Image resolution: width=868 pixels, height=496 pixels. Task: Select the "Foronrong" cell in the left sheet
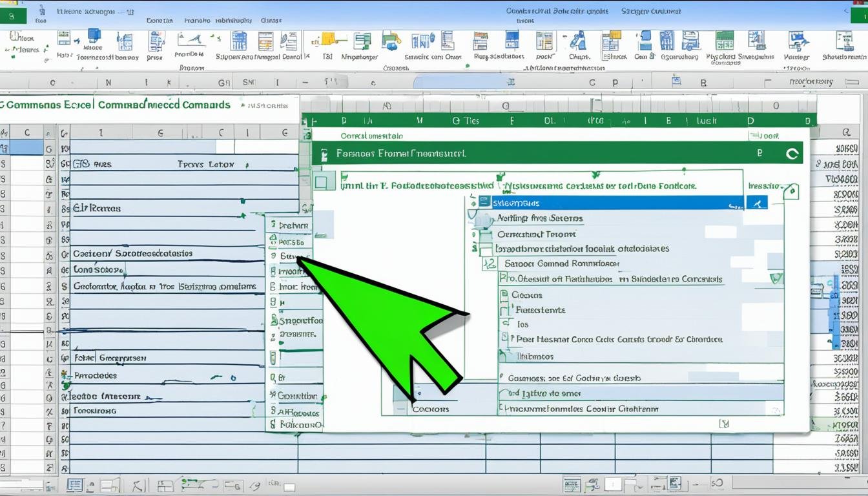point(94,410)
